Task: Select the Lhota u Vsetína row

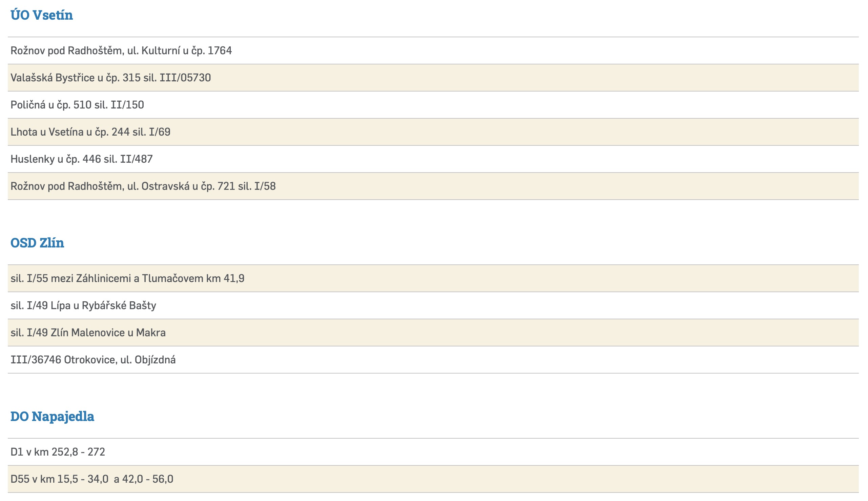Action: [x=90, y=132]
